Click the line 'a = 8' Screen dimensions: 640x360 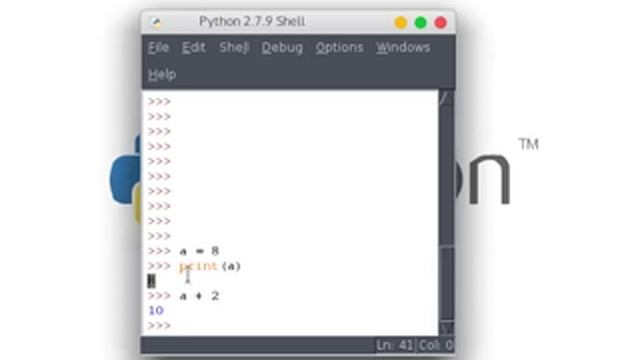coord(199,251)
